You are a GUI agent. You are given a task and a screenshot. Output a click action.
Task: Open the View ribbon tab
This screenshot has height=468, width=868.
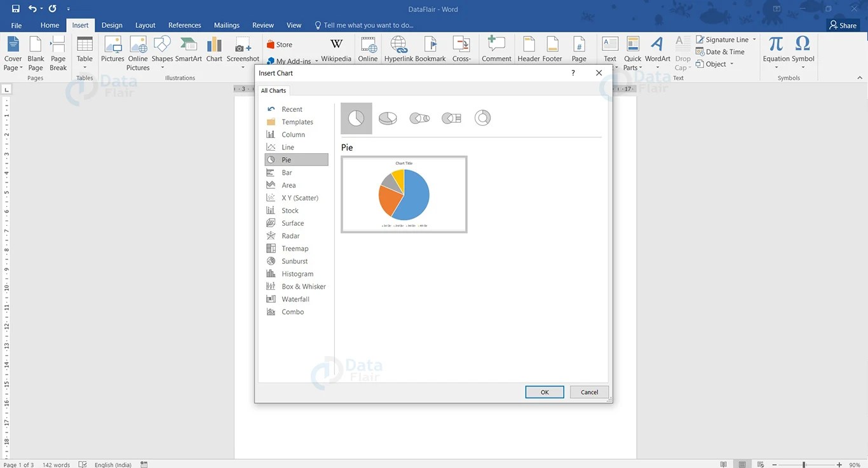pos(294,25)
